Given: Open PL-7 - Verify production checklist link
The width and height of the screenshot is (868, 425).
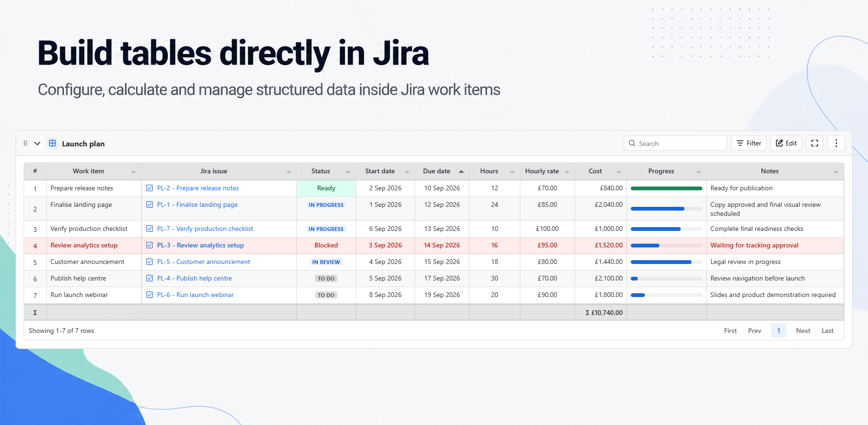Looking at the screenshot, I should (205, 229).
